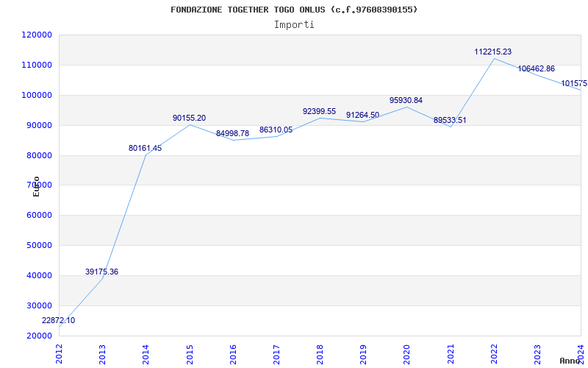Click the Anno x-axis title
This screenshot has width=588, height=368.
[570, 361]
